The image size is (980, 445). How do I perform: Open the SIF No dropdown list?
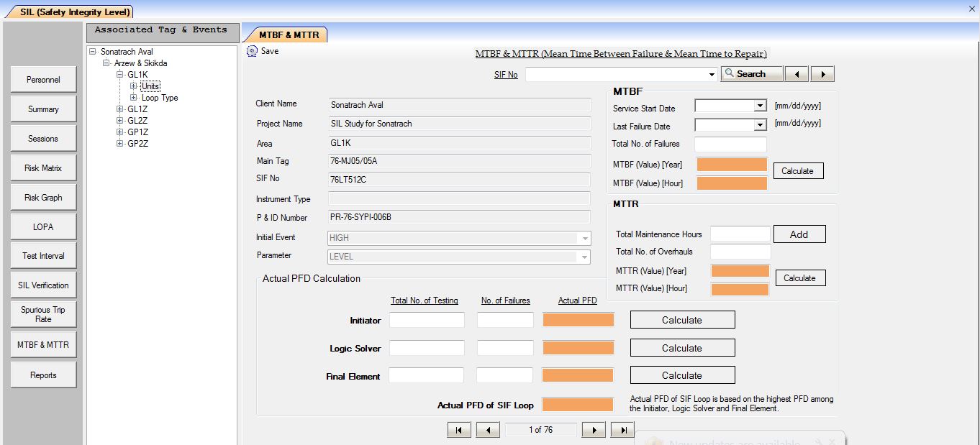click(x=712, y=75)
